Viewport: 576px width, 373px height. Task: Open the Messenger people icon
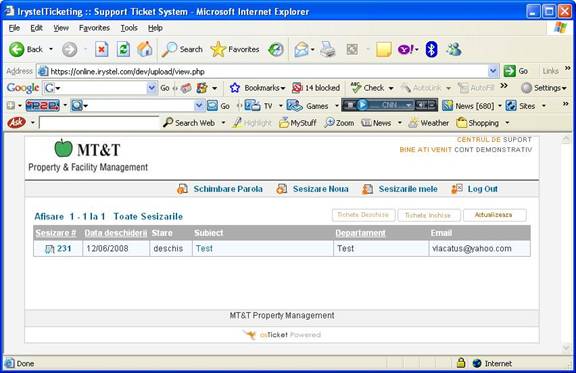(454, 49)
